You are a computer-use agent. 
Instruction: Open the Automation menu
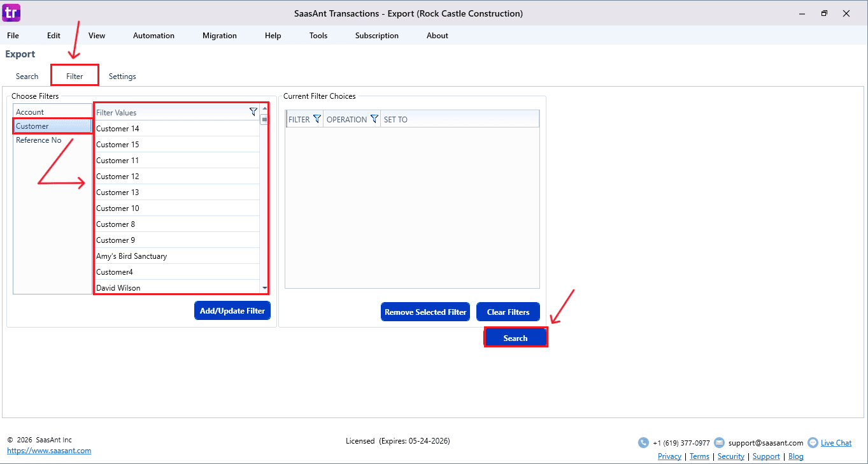pyautogui.click(x=153, y=36)
